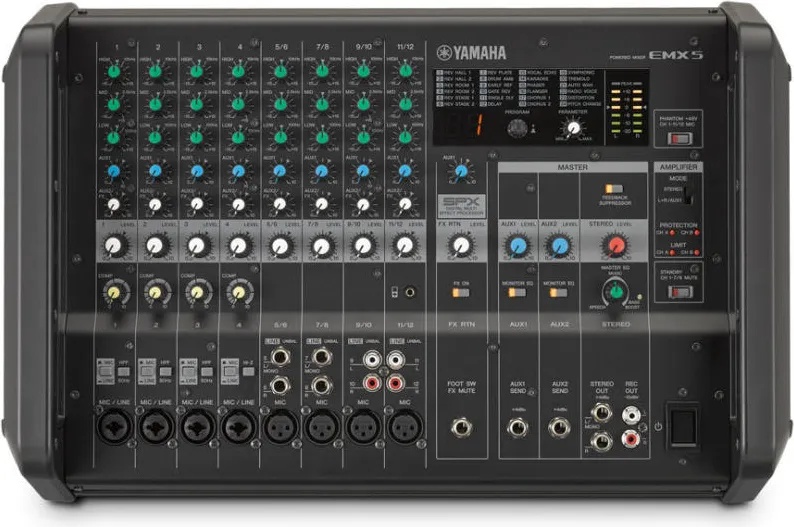The image size is (794, 527).
Task: Click the channel 1 MIC/LINE combo input jack
Action: (115, 427)
